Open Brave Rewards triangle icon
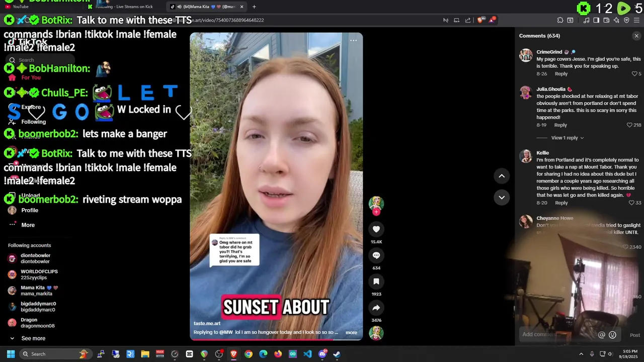 (493, 20)
